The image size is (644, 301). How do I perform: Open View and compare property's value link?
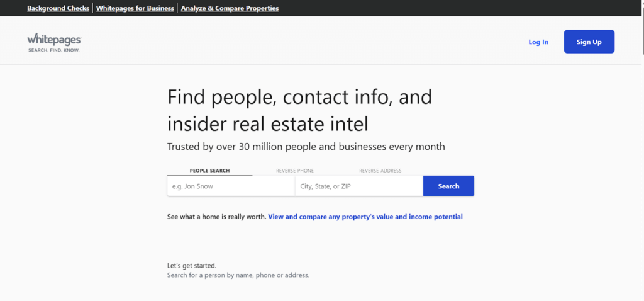pos(365,217)
